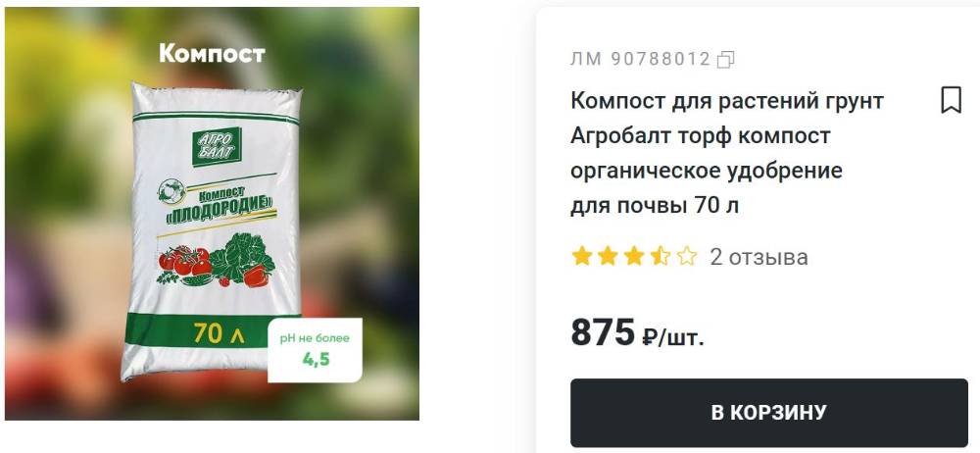Select the article number text ЛМ 90788012
Viewport: 980px width, 453px height.
(641, 60)
